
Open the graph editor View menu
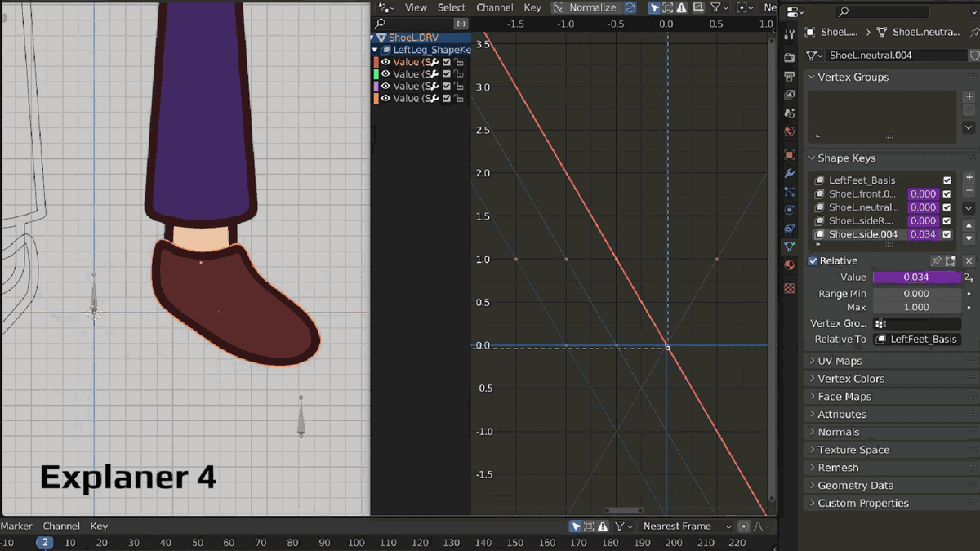tap(416, 7)
